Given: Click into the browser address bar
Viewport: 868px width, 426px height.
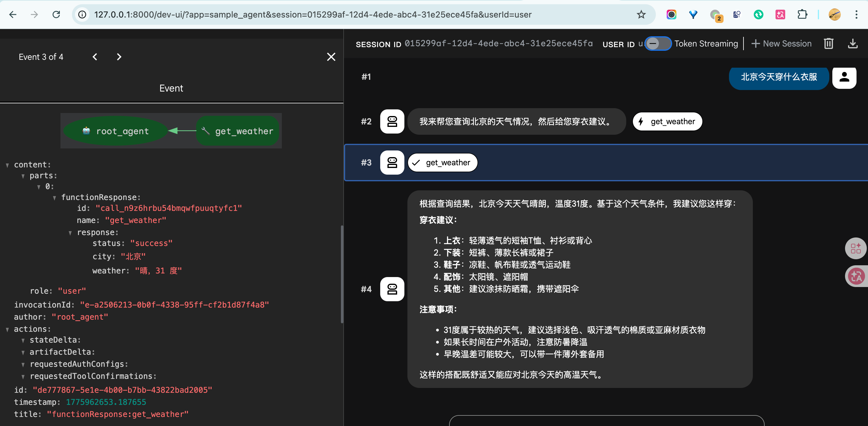Looking at the screenshot, I should (x=303, y=15).
